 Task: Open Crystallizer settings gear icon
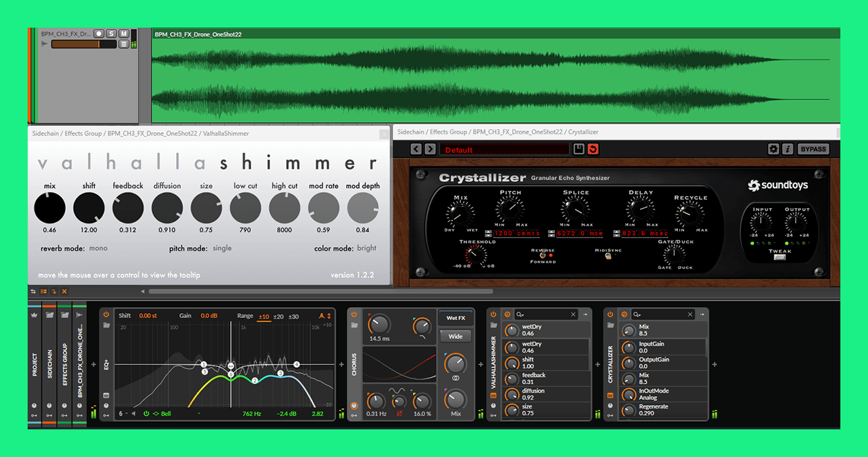point(774,149)
